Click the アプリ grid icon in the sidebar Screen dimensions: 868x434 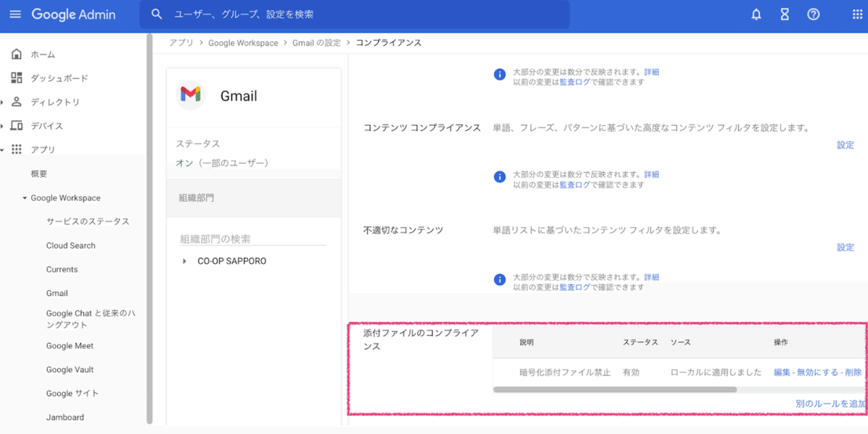pos(15,149)
